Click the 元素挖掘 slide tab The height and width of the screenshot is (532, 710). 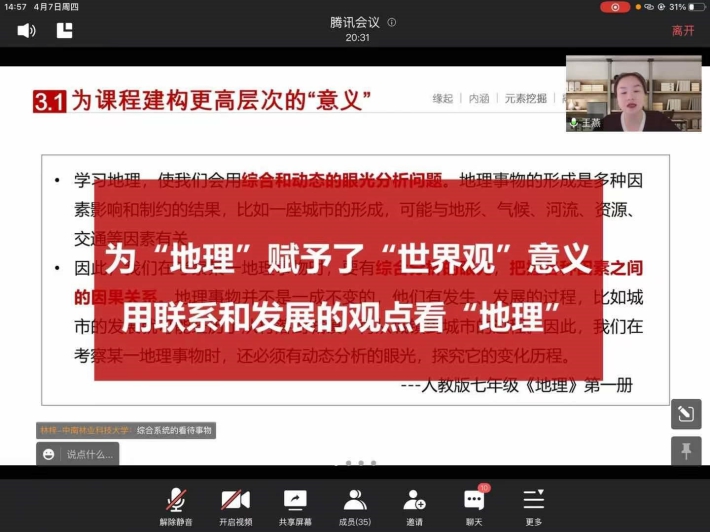(x=525, y=99)
